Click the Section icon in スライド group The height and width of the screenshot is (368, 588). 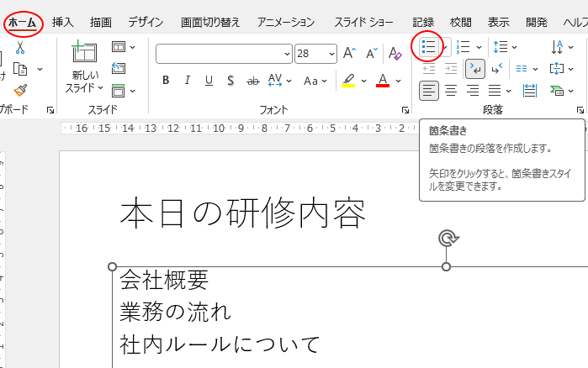coord(119,91)
